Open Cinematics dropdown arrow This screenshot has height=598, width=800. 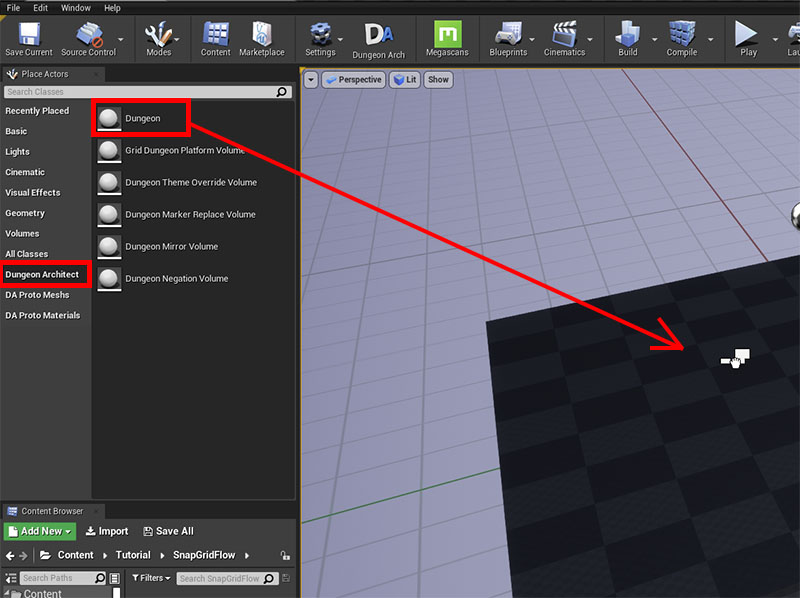click(590, 39)
